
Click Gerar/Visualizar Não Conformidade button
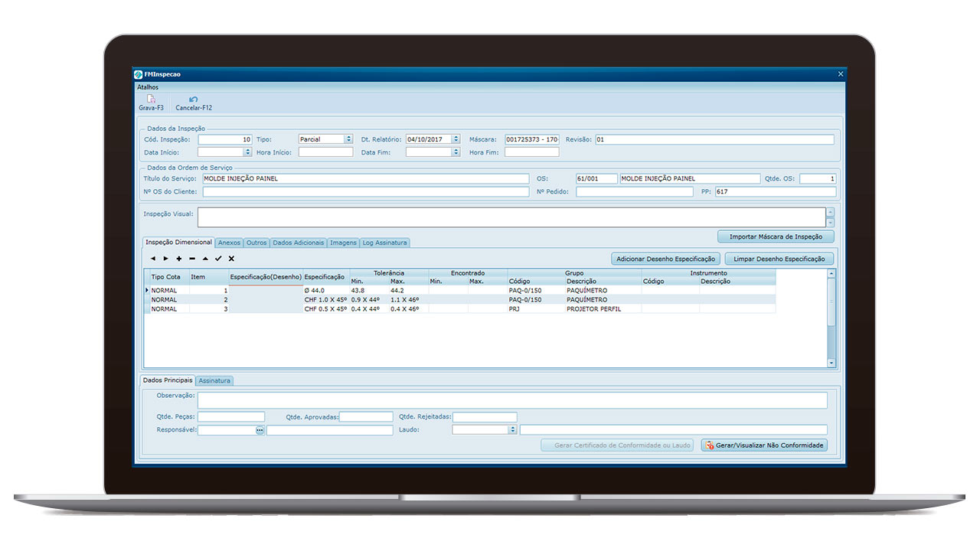[764, 445]
